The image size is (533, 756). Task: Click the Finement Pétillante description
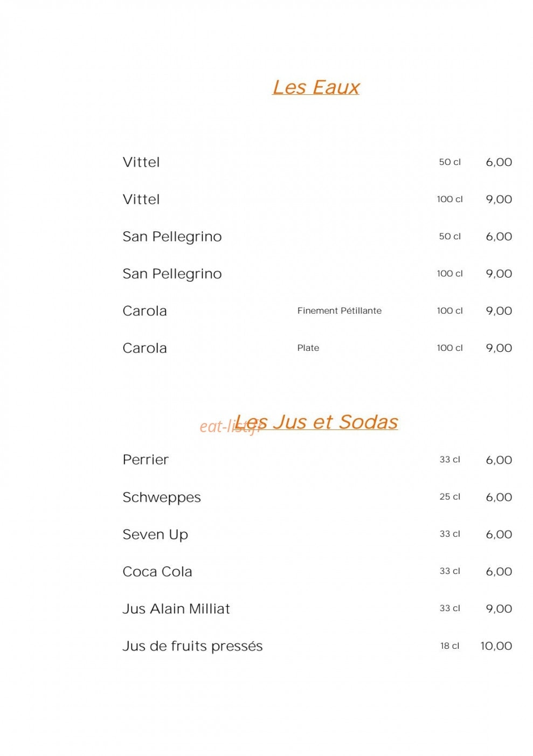click(340, 311)
